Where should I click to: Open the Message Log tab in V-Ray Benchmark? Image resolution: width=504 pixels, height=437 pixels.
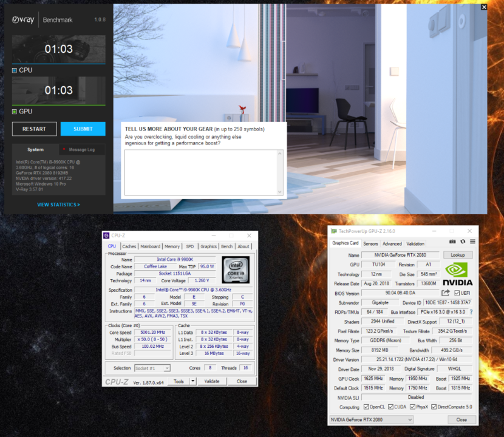tap(82, 150)
